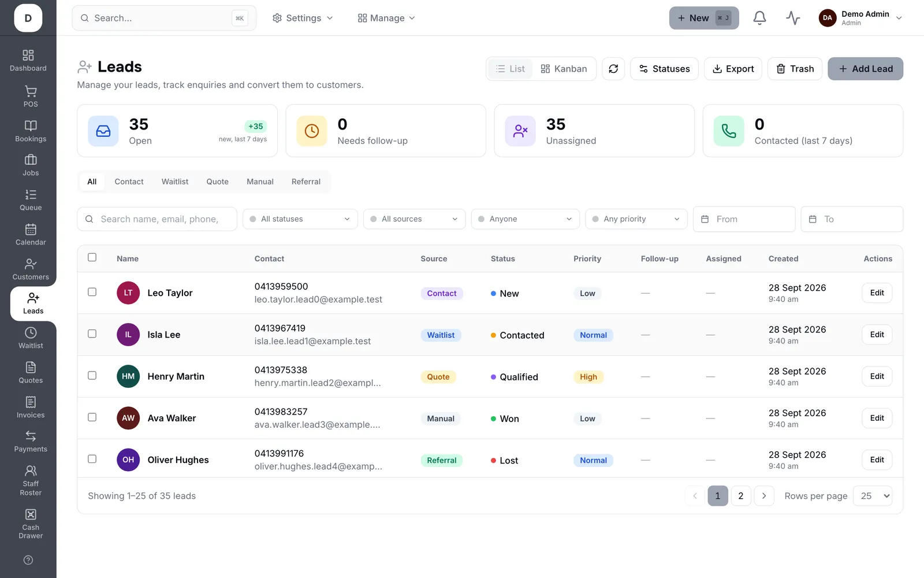The height and width of the screenshot is (578, 924).
Task: Check the Oliver Hughes row checkbox
Action: 92,459
